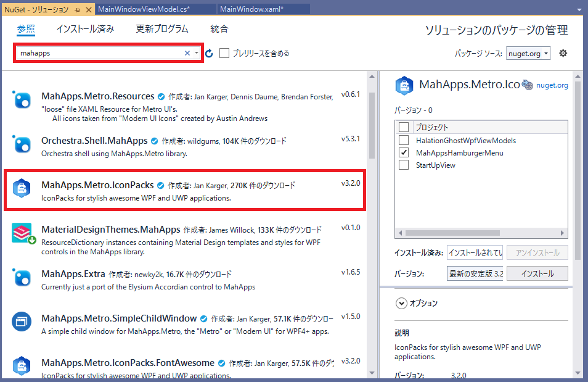
Task: Click the v1.6.5 version of MahApps.Extra
Action: [351, 272]
